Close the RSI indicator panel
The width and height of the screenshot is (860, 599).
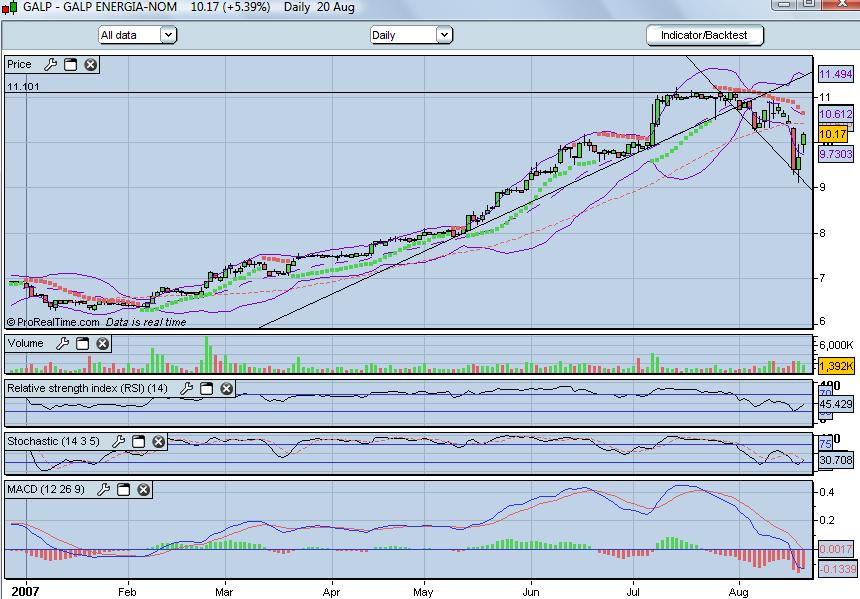(x=227, y=388)
